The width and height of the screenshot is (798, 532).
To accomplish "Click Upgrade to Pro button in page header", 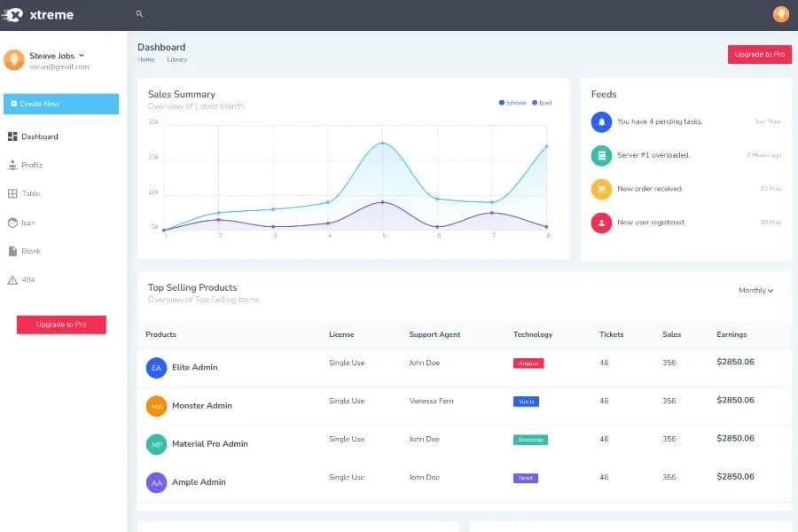I will click(x=759, y=54).
